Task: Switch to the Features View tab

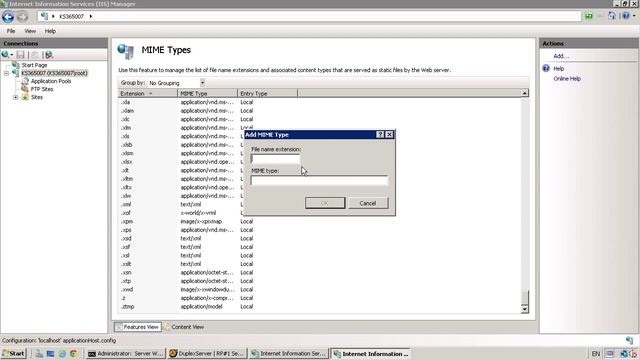Action: coord(138,327)
